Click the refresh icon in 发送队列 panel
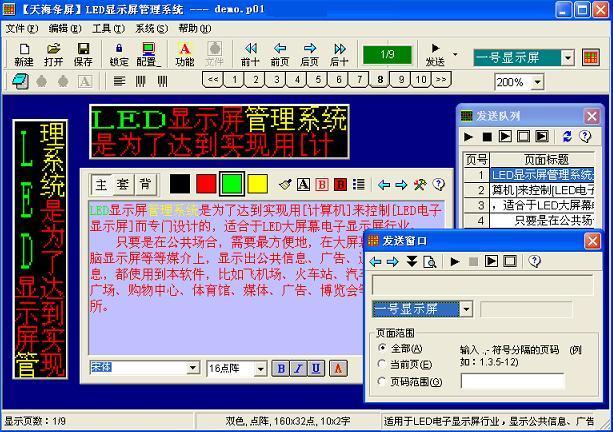Image resolution: width=613 pixels, height=432 pixels. click(567, 136)
